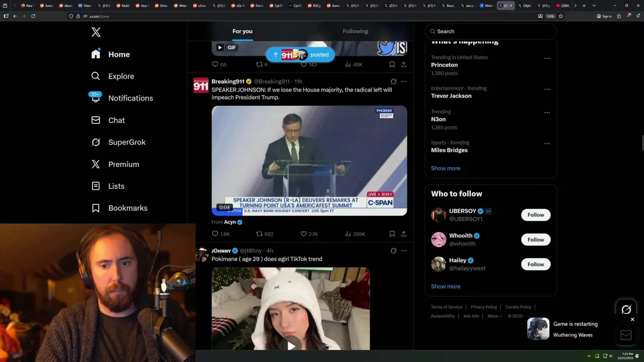Open Notifications in the sidebar
644x362 pixels.
pyautogui.click(x=121, y=98)
